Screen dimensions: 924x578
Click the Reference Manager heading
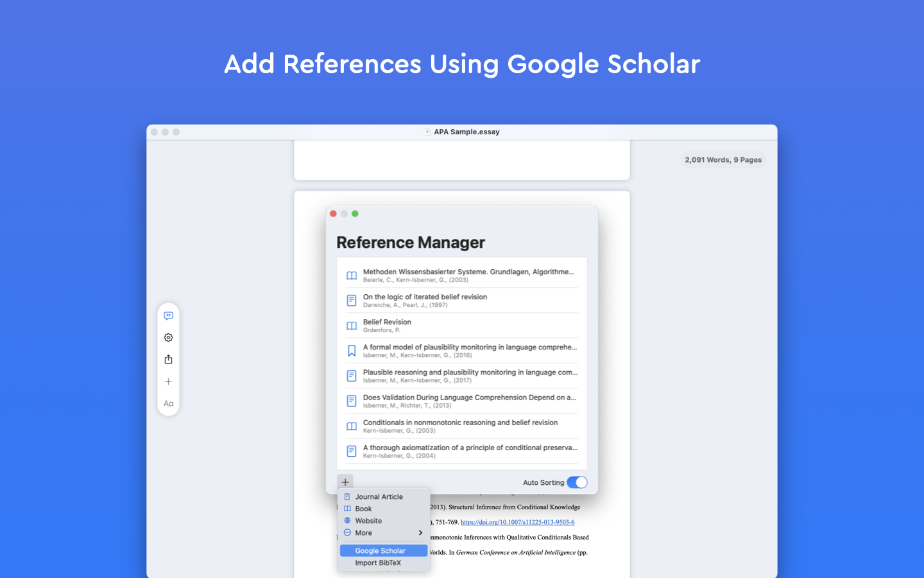click(411, 243)
